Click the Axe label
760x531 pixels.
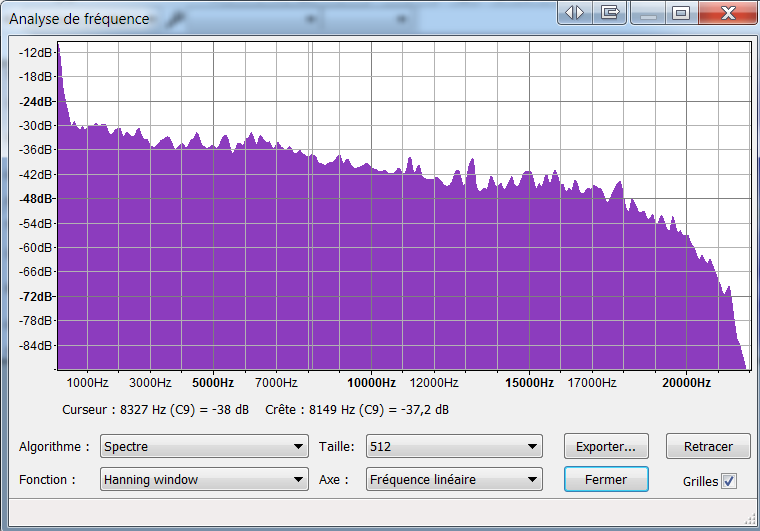pyautogui.click(x=333, y=480)
